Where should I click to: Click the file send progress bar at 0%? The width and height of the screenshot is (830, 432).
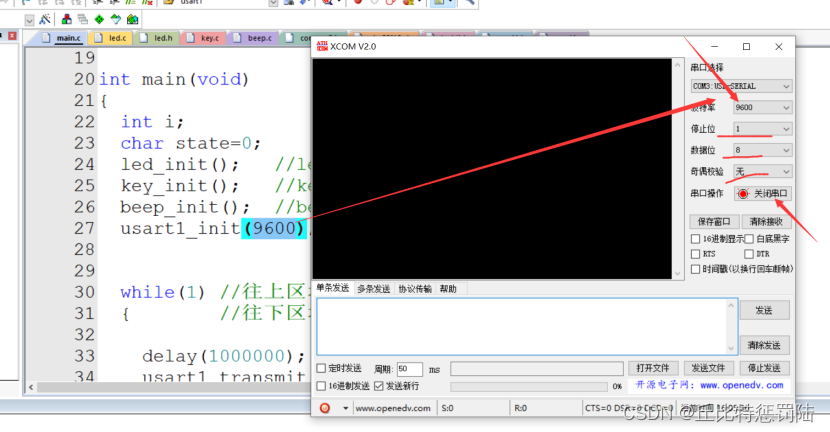(529, 386)
